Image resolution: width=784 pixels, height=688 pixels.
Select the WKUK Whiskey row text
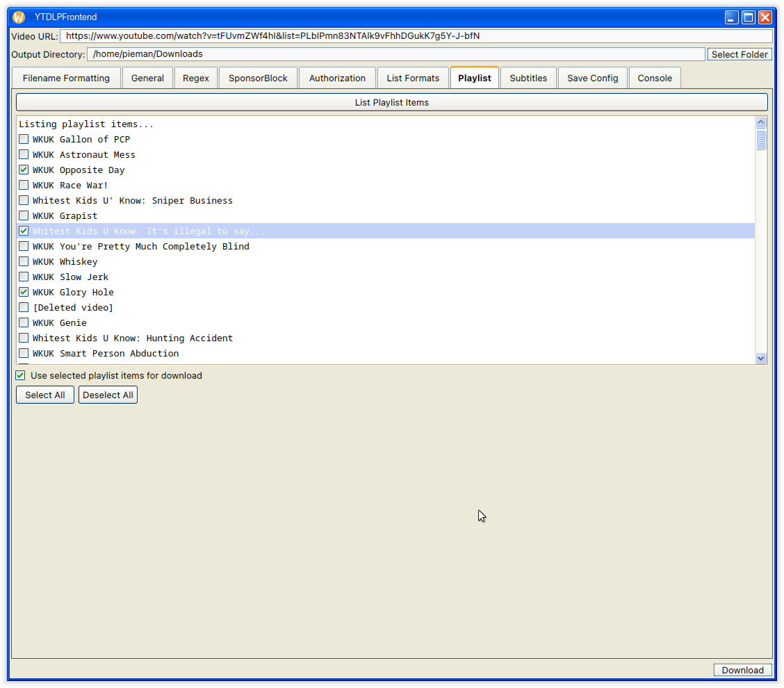point(65,261)
